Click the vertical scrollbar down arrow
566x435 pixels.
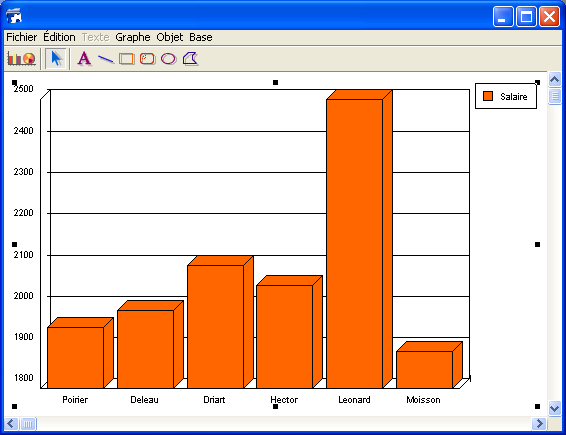(554, 409)
